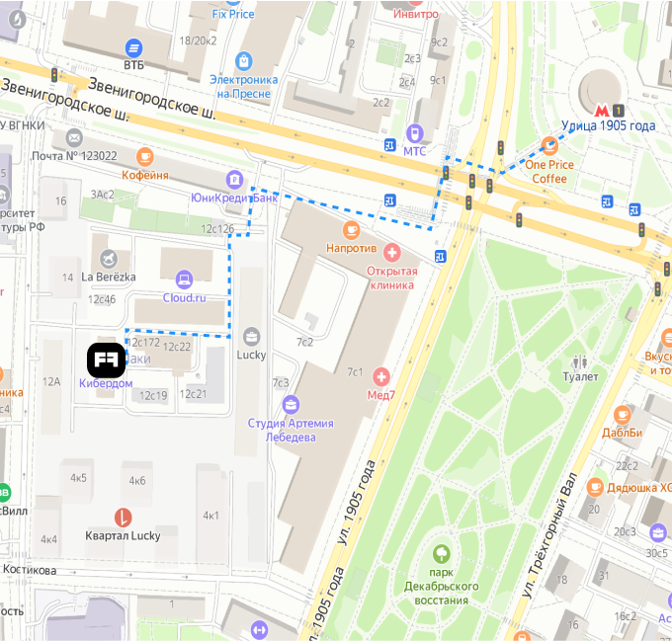Click the Fix Price store label
Image resolution: width=672 pixels, height=641 pixels.
point(233,14)
